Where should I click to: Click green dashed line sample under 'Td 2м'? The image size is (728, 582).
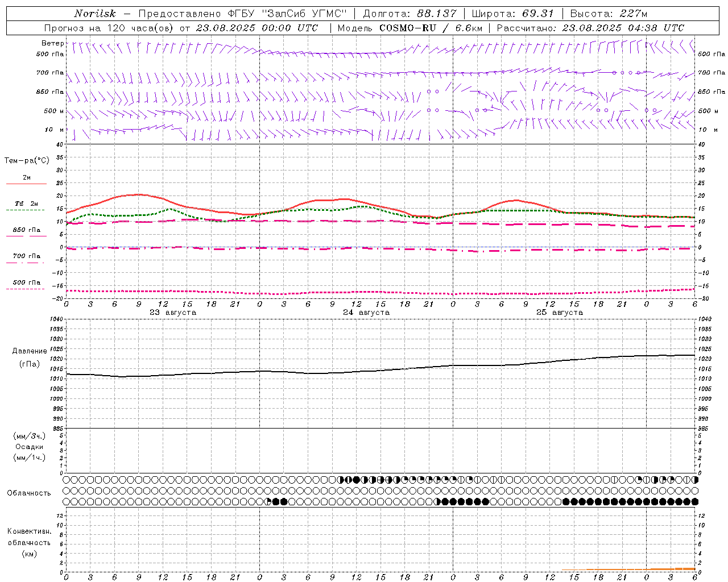25,210
